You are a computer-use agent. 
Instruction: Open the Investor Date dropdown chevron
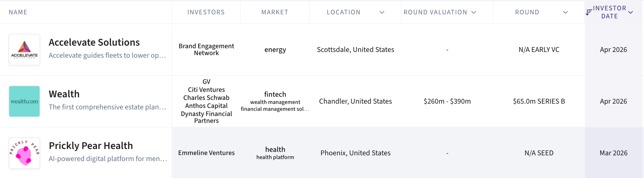point(631,12)
